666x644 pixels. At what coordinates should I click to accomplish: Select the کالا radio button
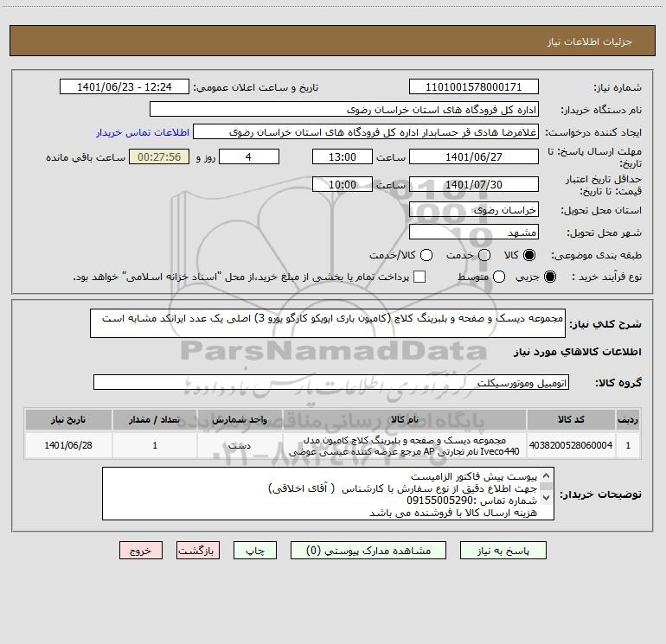pos(529,255)
